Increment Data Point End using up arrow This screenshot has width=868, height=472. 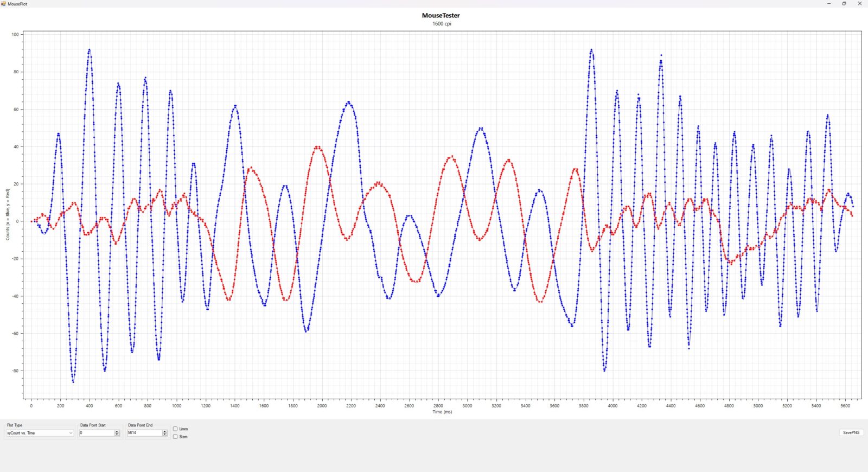(x=165, y=431)
